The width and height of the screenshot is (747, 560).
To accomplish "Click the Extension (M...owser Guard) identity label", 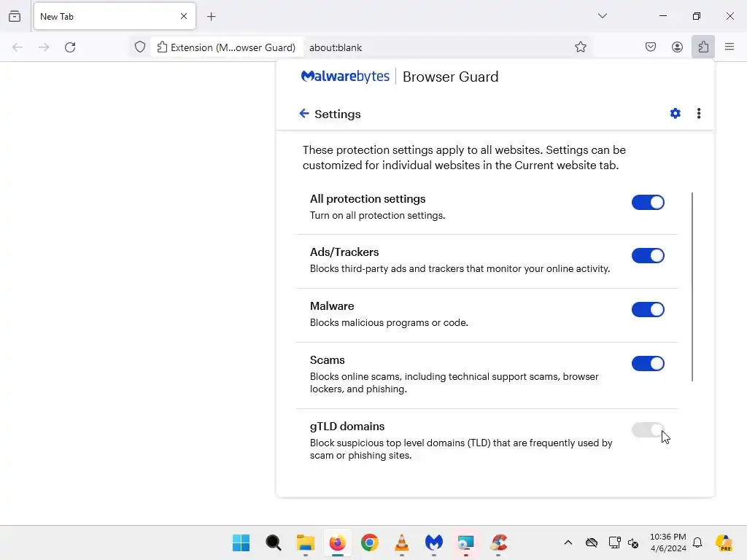I will pyautogui.click(x=226, y=47).
